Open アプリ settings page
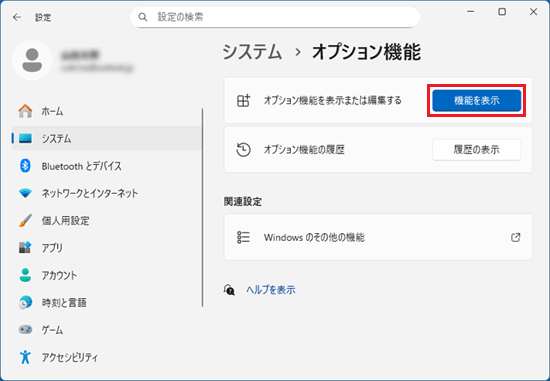This screenshot has width=550, height=381. click(107, 248)
